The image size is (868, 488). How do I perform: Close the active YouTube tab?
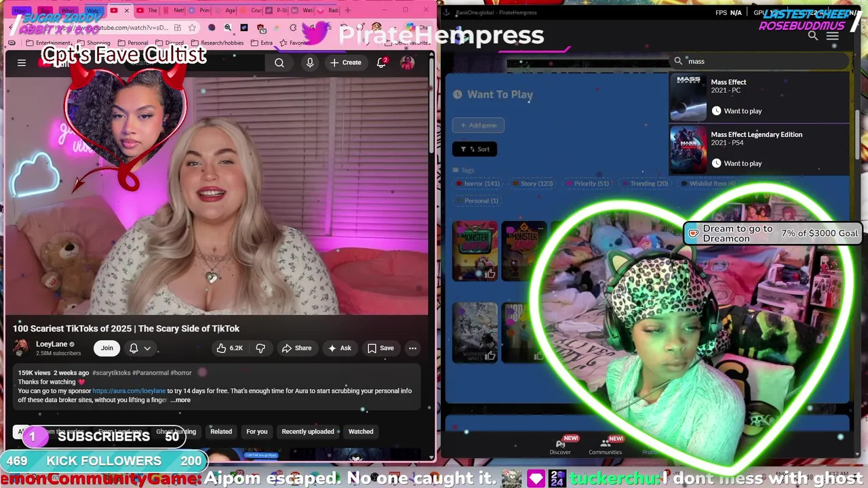click(126, 11)
